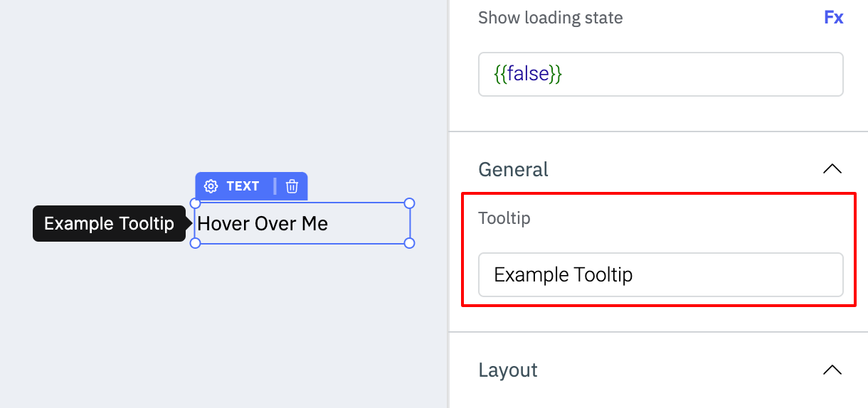Select the top-right resize handle of the text box

tap(409, 203)
